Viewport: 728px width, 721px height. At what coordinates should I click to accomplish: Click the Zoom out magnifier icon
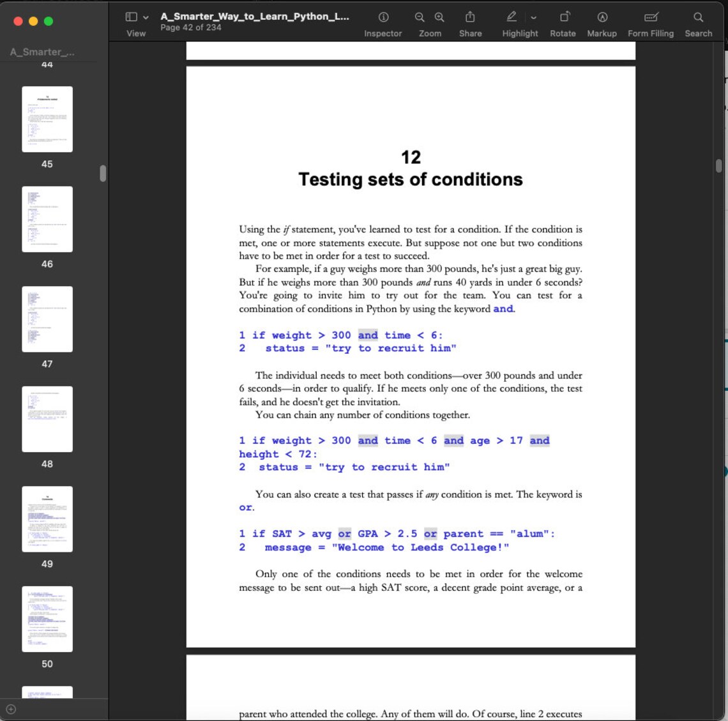pyautogui.click(x=420, y=17)
